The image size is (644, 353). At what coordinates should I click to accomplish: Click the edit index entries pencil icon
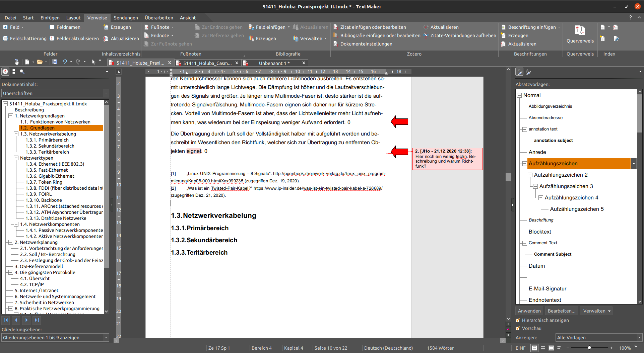click(616, 38)
